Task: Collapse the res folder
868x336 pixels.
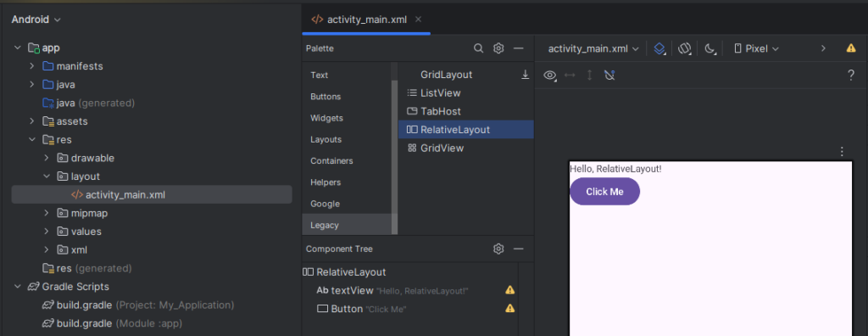Action: (x=31, y=140)
